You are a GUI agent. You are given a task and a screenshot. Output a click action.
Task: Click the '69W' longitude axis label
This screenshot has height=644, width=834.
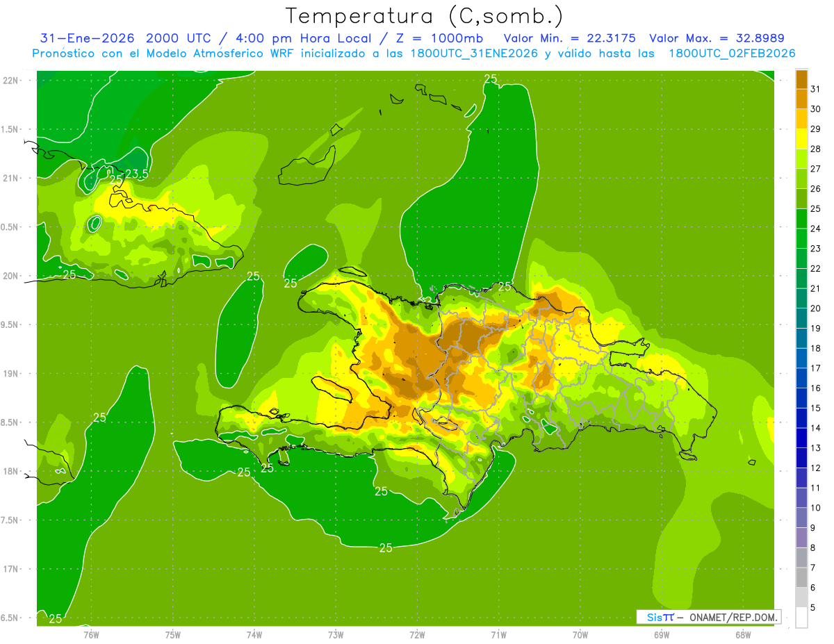661,634
